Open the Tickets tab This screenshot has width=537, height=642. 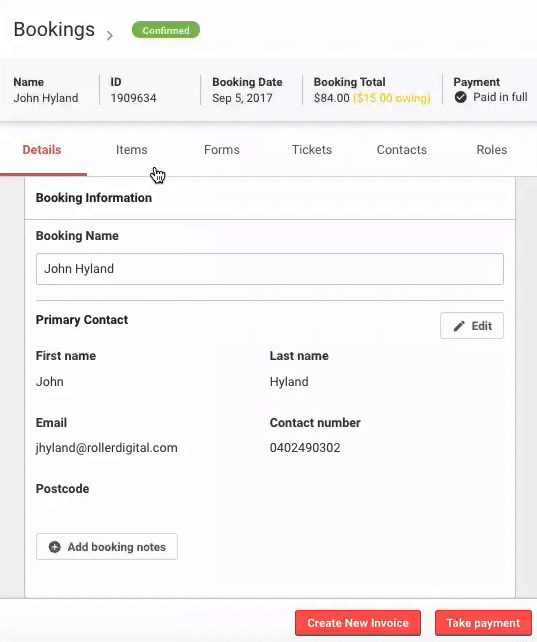(x=312, y=150)
